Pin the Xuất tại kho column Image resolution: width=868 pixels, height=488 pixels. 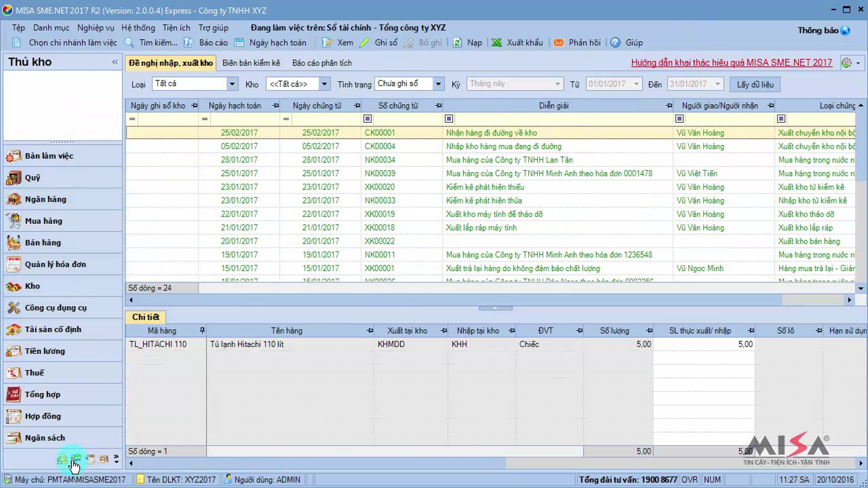tap(444, 330)
